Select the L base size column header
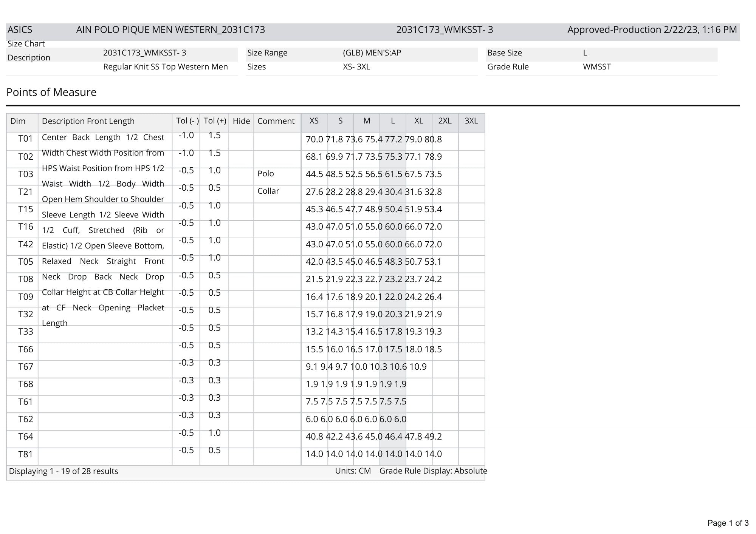 [x=393, y=121]
